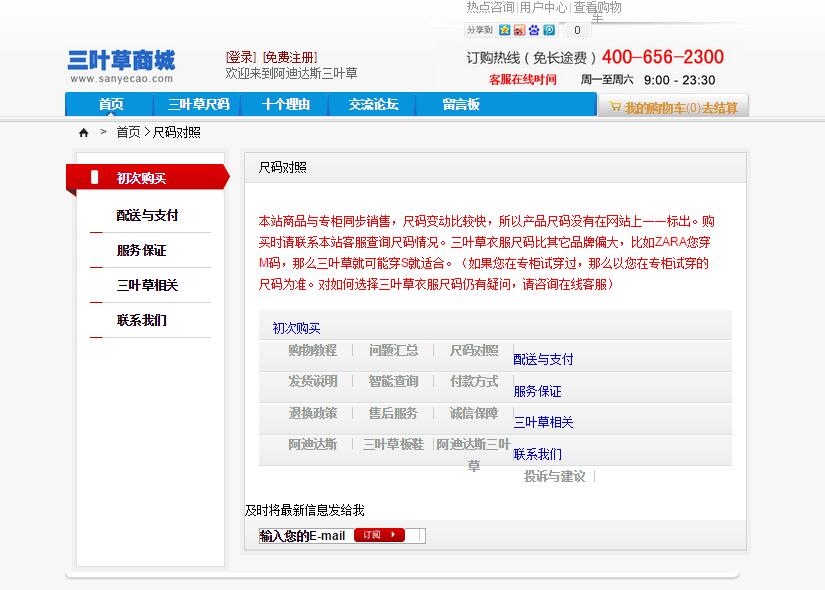825x590 pixels.
Task: Click the home icon in the breadcrumb
Action: pos(84,133)
